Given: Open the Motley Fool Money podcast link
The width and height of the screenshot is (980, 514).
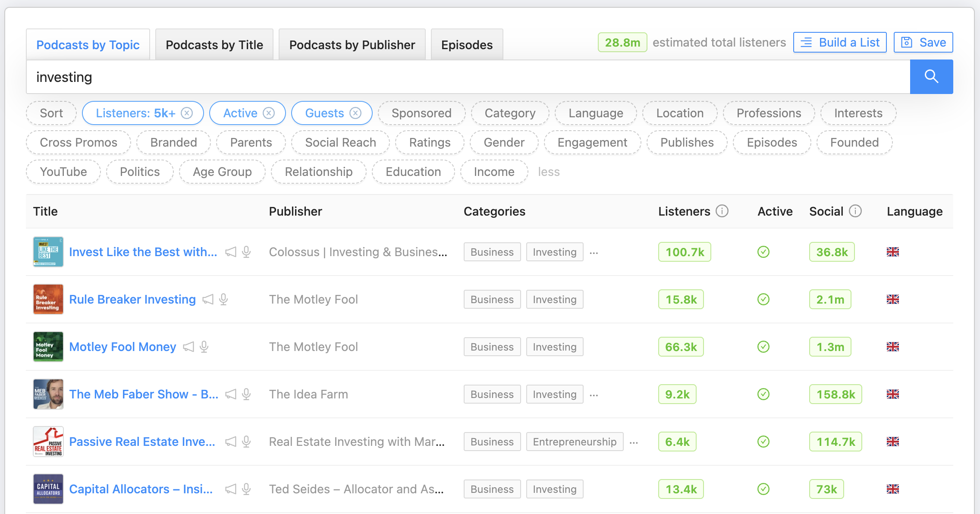Looking at the screenshot, I should [122, 347].
